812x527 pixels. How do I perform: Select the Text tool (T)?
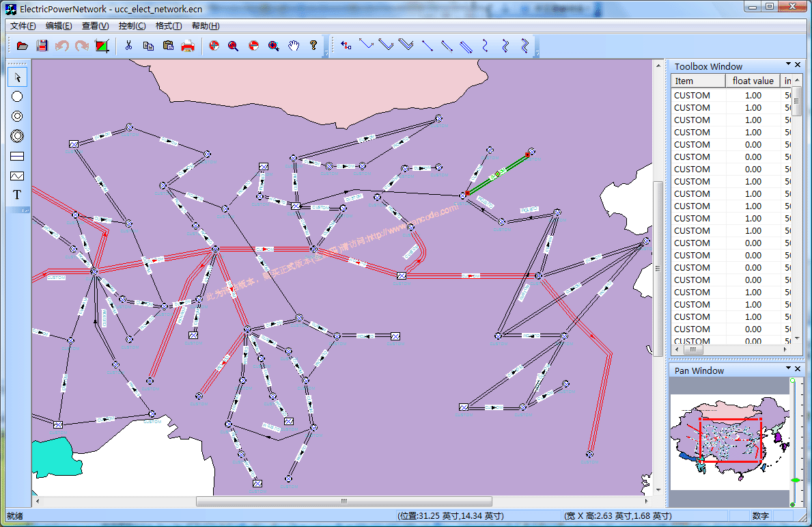tap(17, 195)
